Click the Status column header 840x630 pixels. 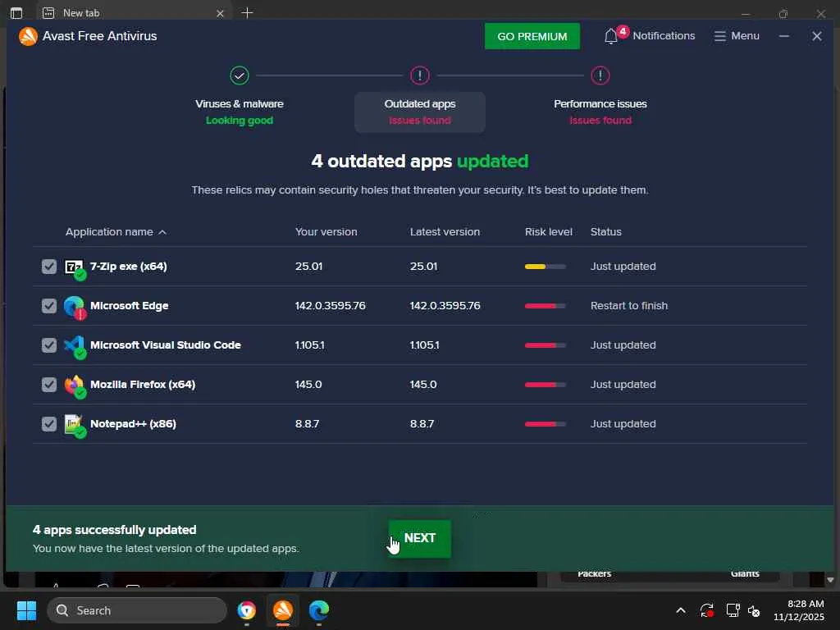point(606,232)
